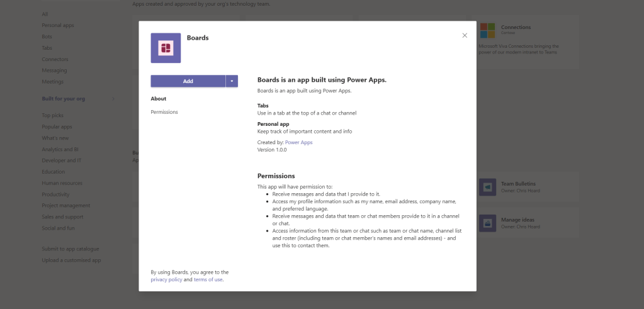Viewport: 644px width, 309px height.
Task: Expand the Built for your org chevron
Action: 113,99
